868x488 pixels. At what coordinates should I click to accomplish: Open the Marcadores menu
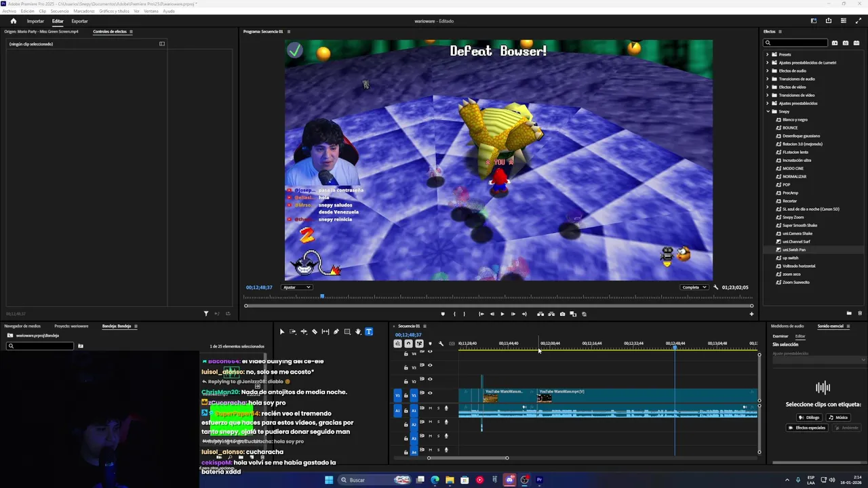click(84, 12)
